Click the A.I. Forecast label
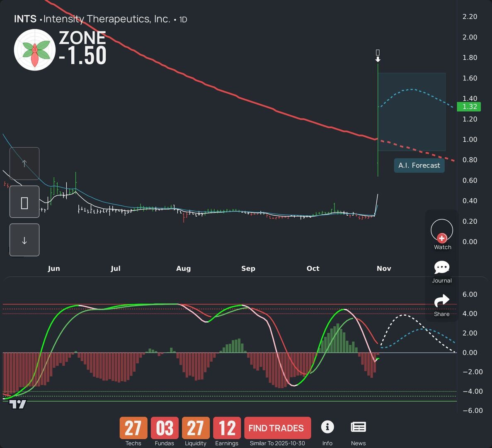Viewport: 492px width, 448px height. (x=419, y=166)
